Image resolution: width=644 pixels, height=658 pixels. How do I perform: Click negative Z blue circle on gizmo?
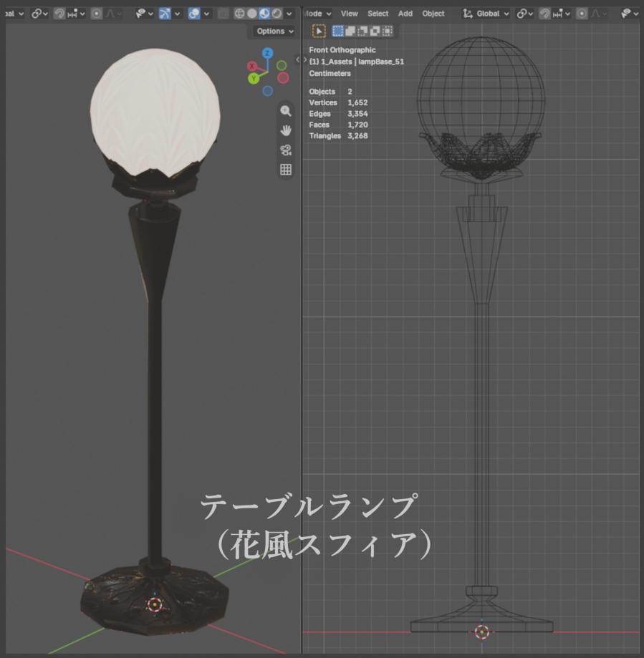pyautogui.click(x=267, y=91)
